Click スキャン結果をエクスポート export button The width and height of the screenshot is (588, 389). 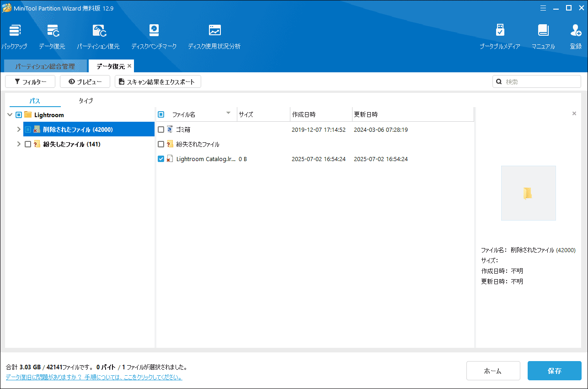click(158, 82)
